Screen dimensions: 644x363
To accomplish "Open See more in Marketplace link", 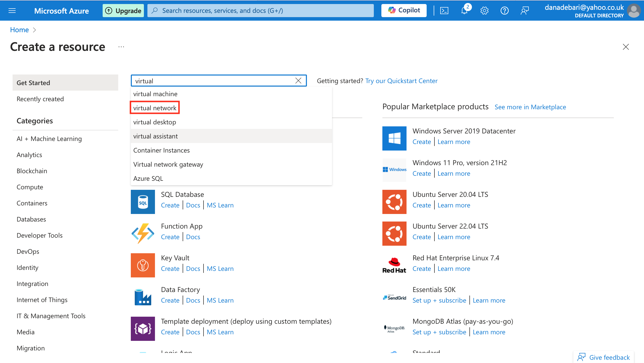I will 530,107.
